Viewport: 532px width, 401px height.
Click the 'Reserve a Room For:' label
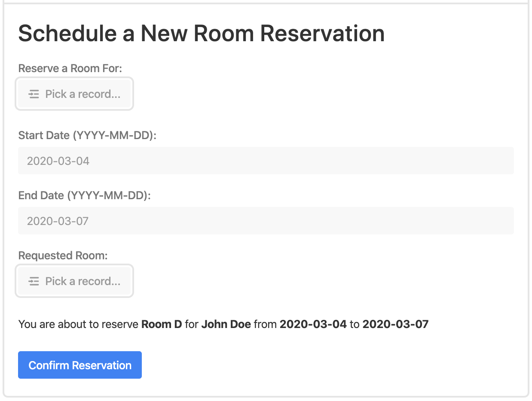pos(70,68)
